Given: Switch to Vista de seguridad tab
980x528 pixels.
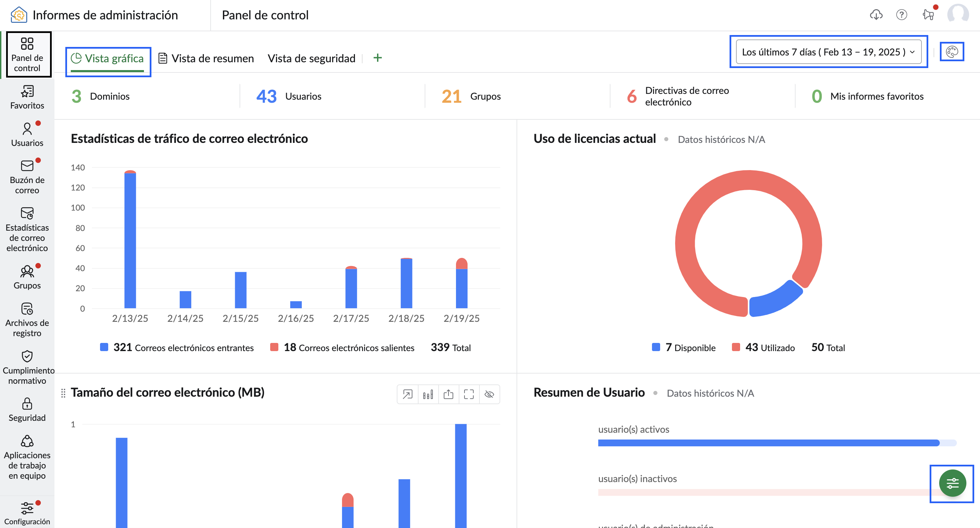Looking at the screenshot, I should point(311,58).
